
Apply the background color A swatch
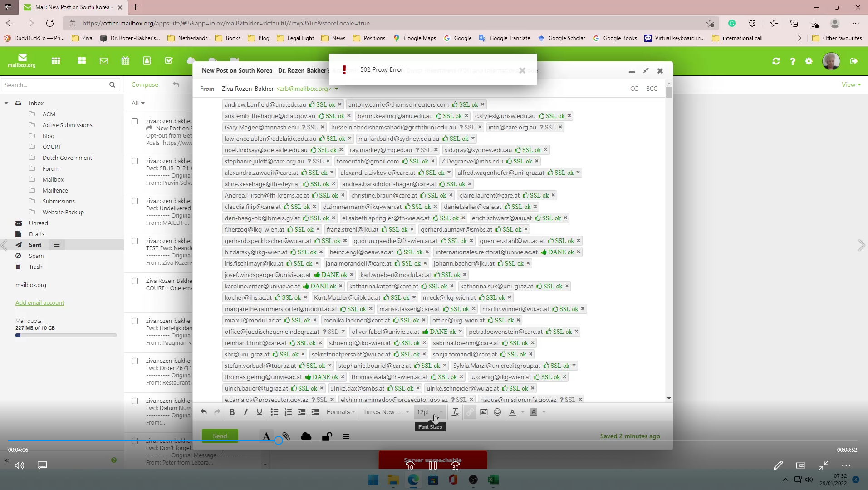(x=534, y=412)
